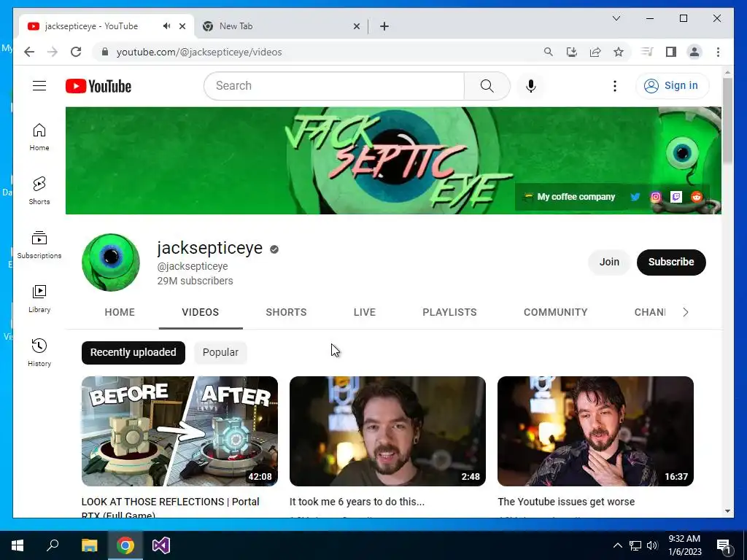Reload the page

point(76,52)
